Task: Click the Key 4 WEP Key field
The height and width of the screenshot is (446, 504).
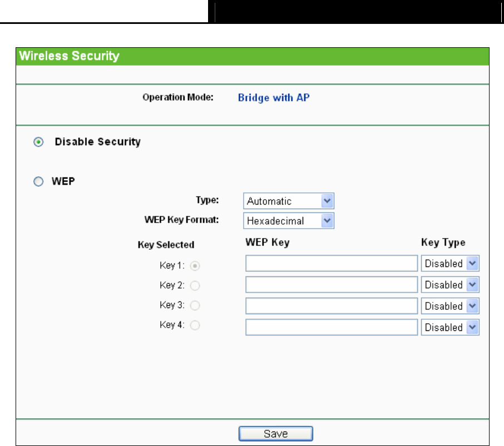Action: pyautogui.click(x=332, y=327)
